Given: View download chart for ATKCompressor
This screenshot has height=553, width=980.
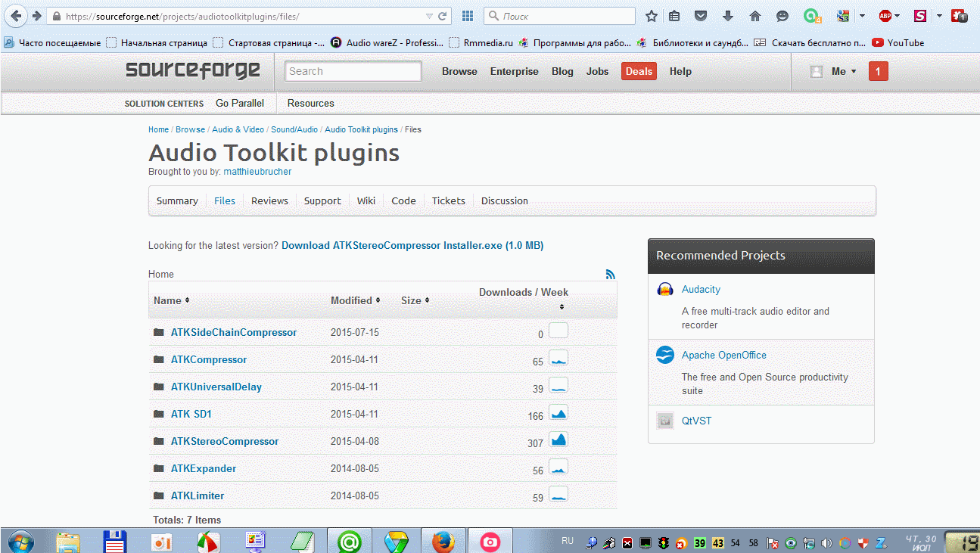Looking at the screenshot, I should pyautogui.click(x=558, y=358).
